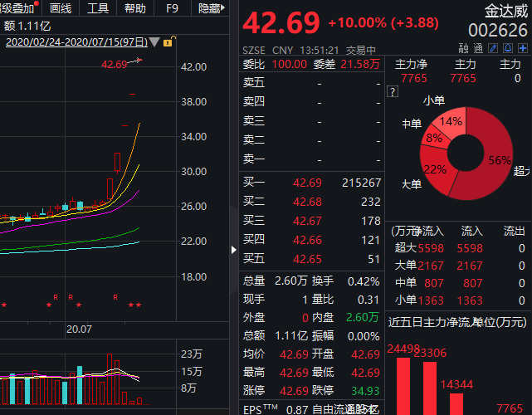Click the 24498 bar in five-day flow chart
Screen dimensions: 532x415
pos(403,383)
